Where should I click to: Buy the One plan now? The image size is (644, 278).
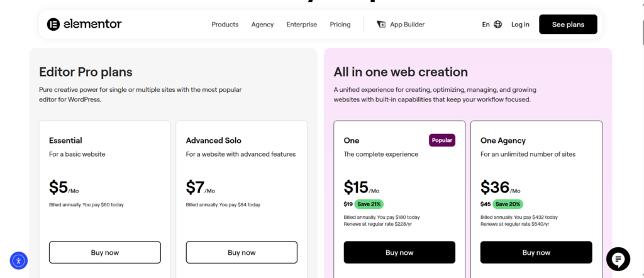[399, 252]
